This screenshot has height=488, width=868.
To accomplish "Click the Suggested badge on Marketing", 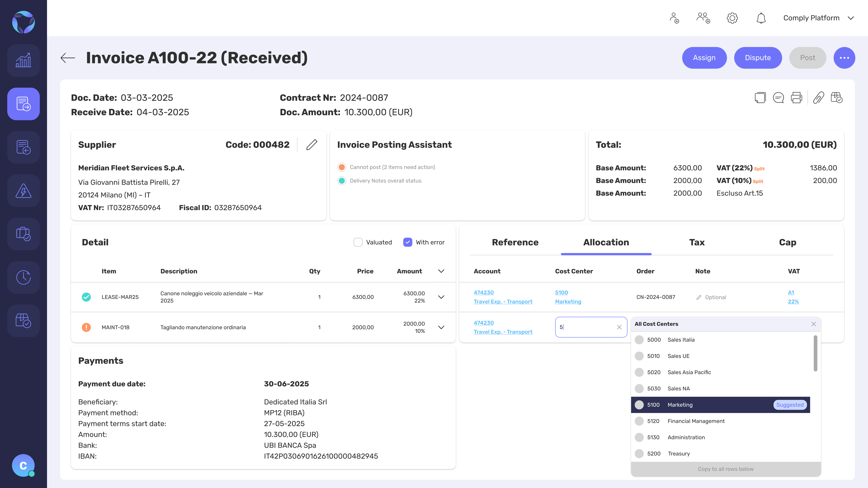I will point(790,405).
